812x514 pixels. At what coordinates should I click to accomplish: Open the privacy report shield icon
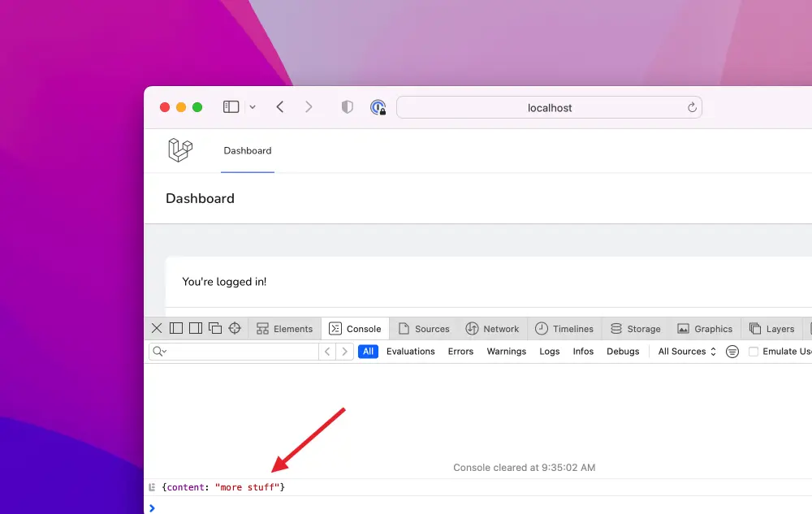pyautogui.click(x=348, y=107)
